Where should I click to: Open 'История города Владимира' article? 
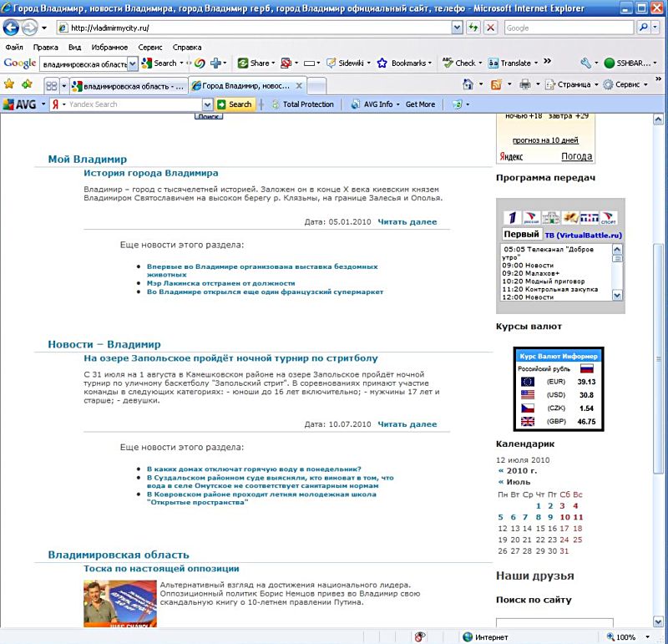151,173
